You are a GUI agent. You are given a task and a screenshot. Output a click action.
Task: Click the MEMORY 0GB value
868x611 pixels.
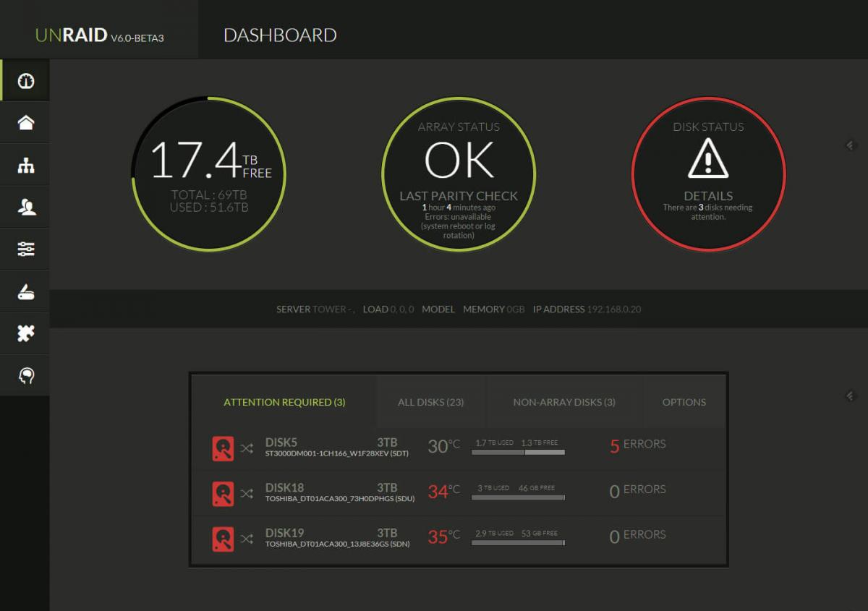[493, 309]
